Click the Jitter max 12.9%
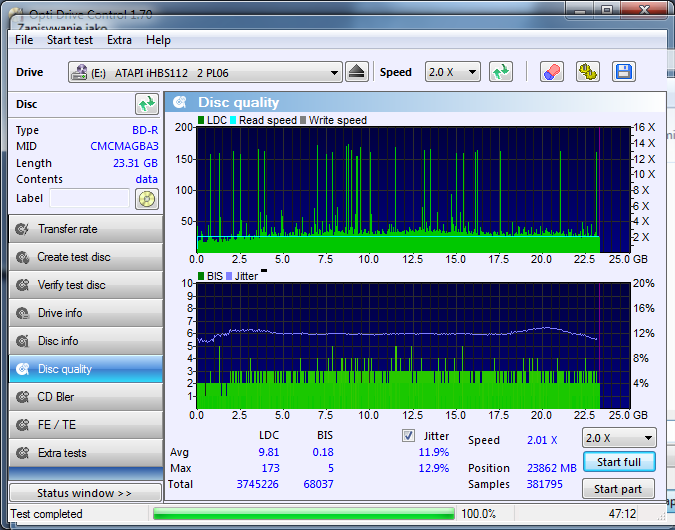The height and width of the screenshot is (530, 675). tap(434, 468)
